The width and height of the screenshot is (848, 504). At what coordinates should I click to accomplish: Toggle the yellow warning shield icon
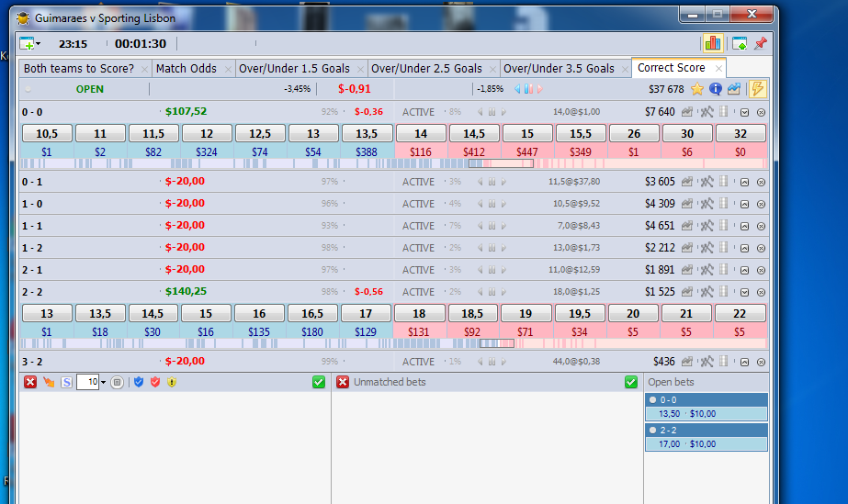(x=172, y=382)
